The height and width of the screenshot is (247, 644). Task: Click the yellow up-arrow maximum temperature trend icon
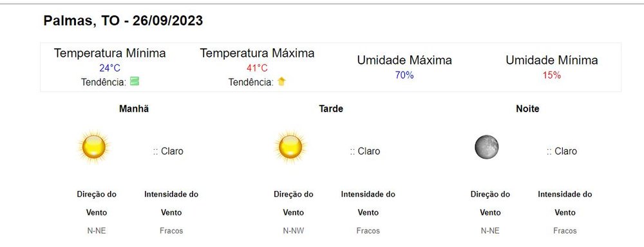tap(281, 81)
